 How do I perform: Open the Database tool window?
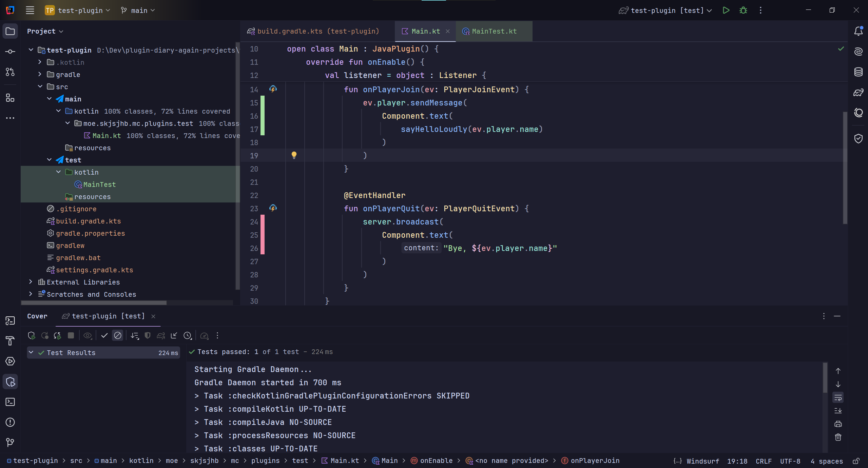pos(858,72)
